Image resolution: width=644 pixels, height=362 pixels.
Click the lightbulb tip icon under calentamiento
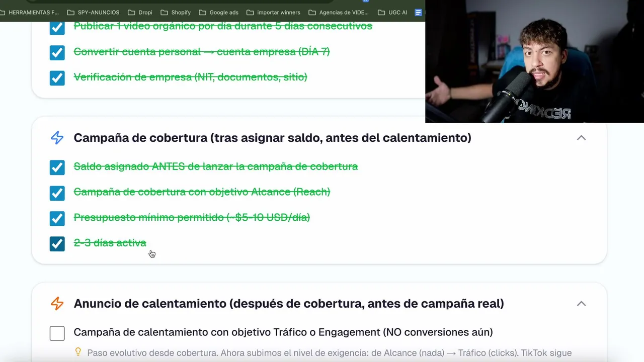[x=78, y=352]
